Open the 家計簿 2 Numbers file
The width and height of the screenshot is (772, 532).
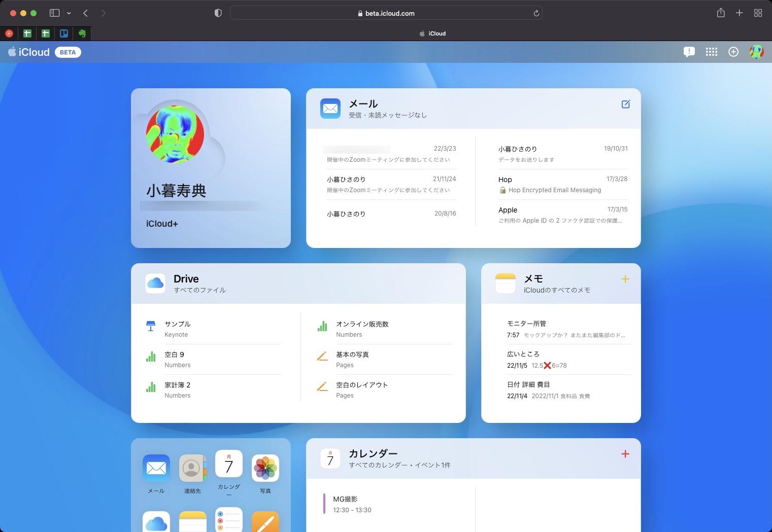[213, 389]
